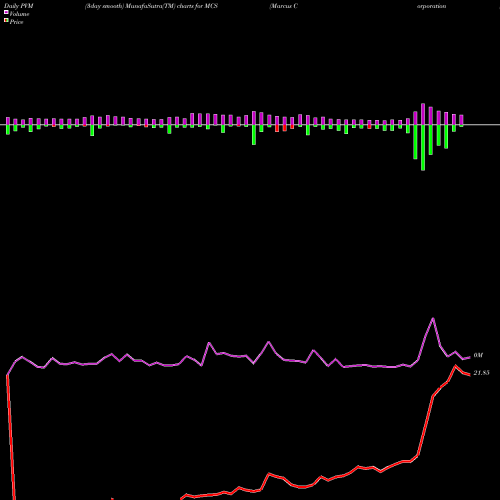Click the 'Daily PVM' title text
Viewport: 500px width, 500px height.
(x=19, y=6)
